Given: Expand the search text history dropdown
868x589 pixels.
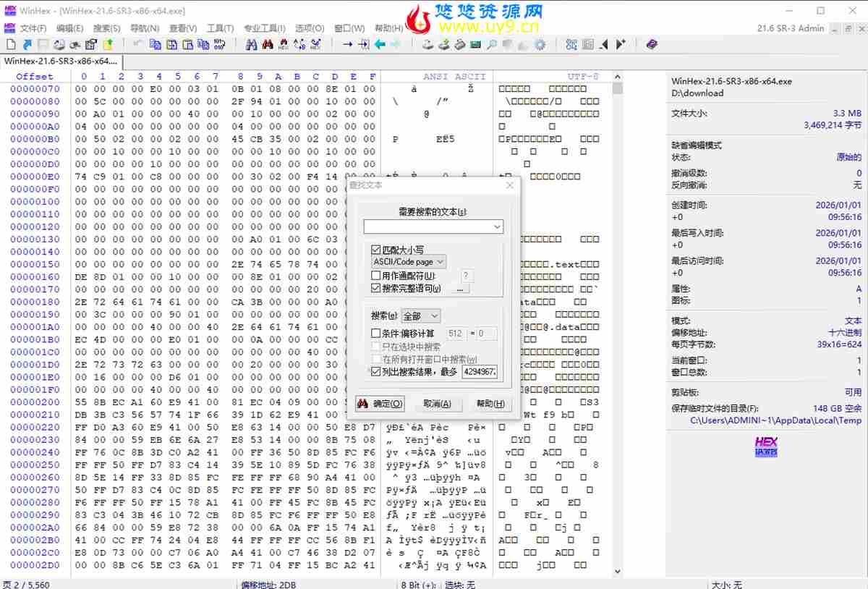Looking at the screenshot, I should [496, 226].
